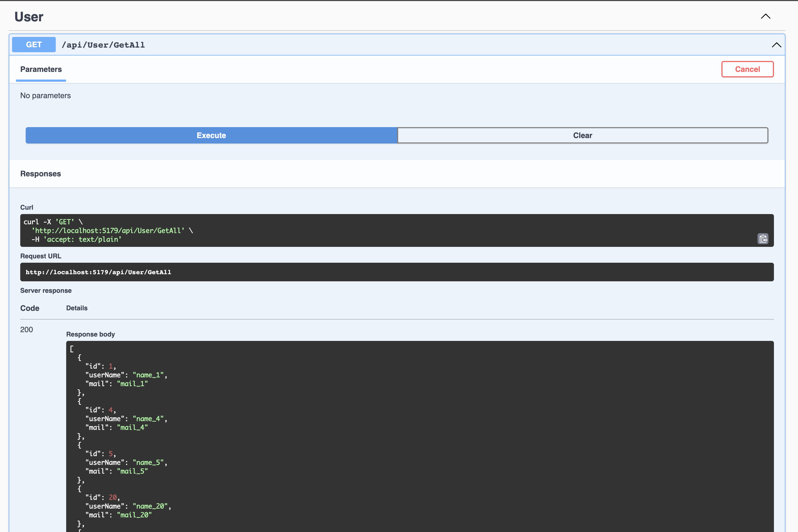Execute the API request

(x=211, y=135)
